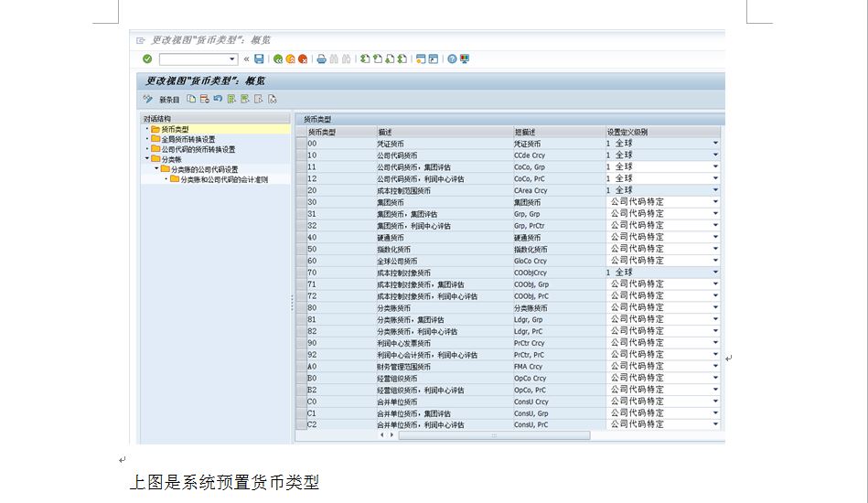
Task: Click the Undo Change arrow icon
Action: (x=218, y=99)
